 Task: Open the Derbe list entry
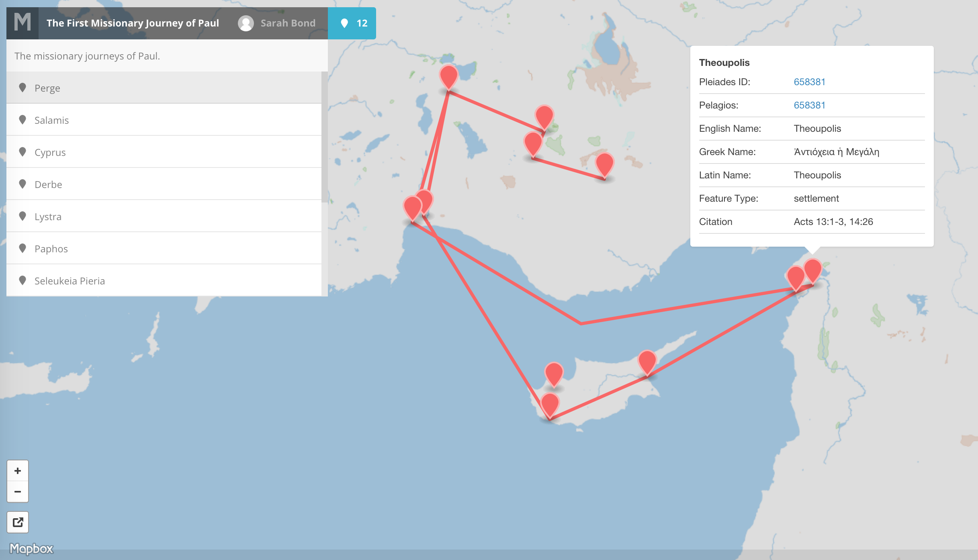pos(48,184)
